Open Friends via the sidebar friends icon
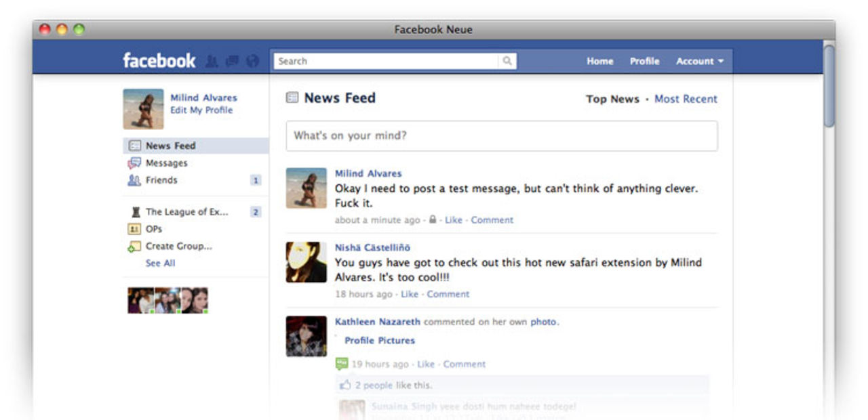The image size is (868, 420). pos(134,180)
